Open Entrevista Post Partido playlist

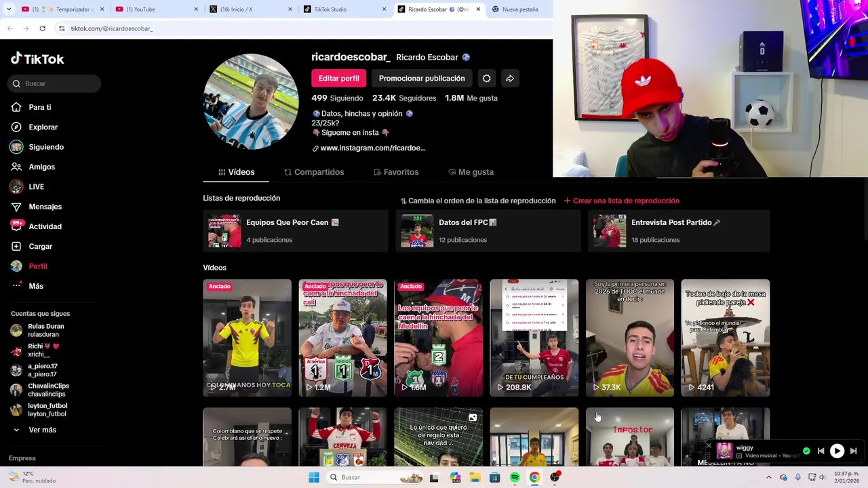(x=679, y=230)
